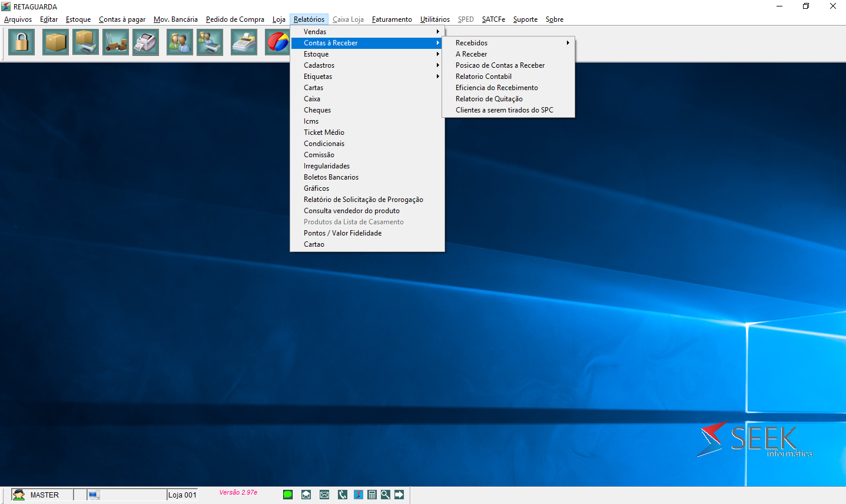Click the padlock icon in the toolbar
Image resolution: width=846 pixels, height=504 pixels.
(x=22, y=42)
